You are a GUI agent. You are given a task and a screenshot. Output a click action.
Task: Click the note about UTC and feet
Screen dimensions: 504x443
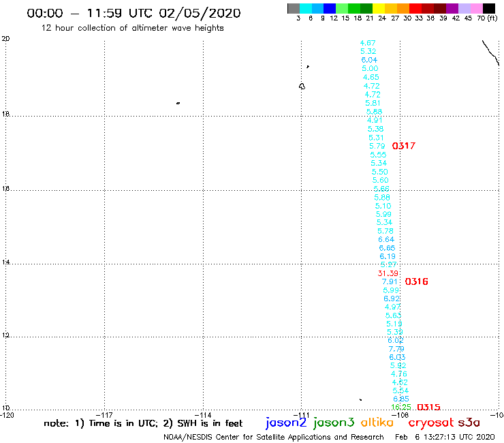[x=143, y=423]
